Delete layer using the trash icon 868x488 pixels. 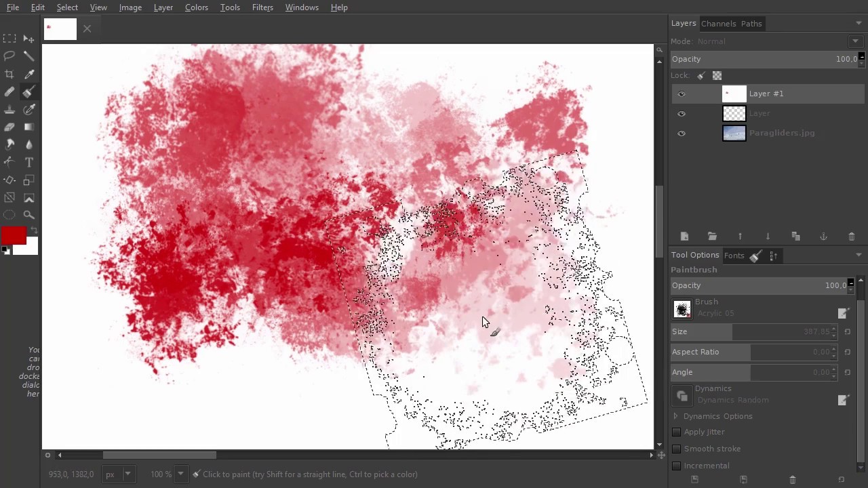click(852, 237)
